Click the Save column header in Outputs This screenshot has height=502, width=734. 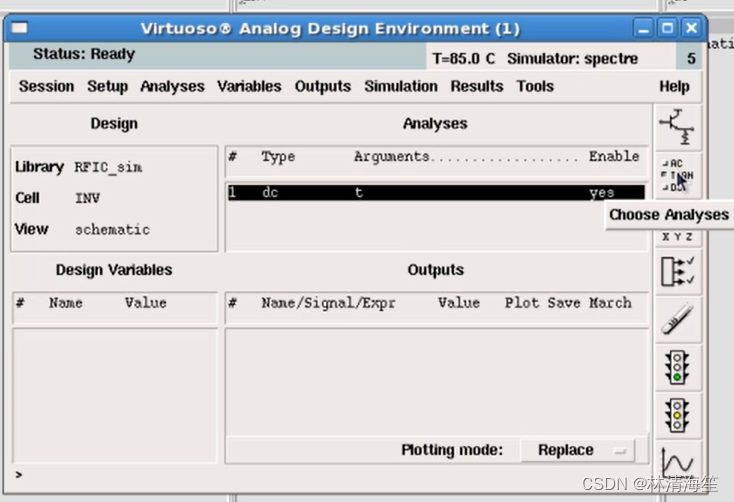pos(564,303)
